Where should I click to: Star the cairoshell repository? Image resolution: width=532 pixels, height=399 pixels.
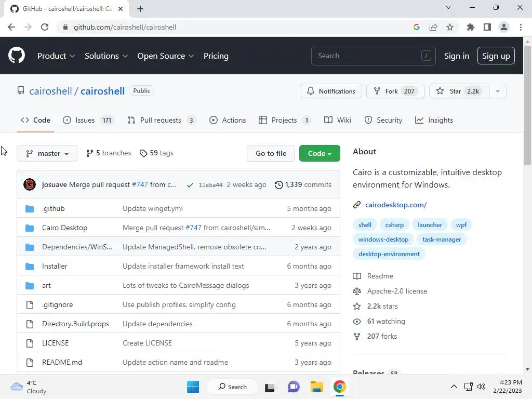coord(459,91)
